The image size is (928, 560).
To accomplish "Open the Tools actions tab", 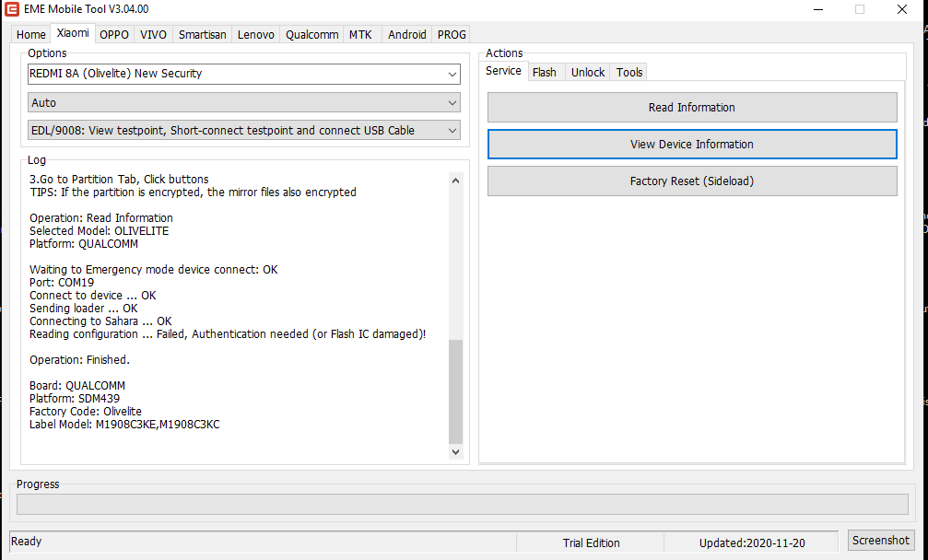I will pyautogui.click(x=629, y=72).
